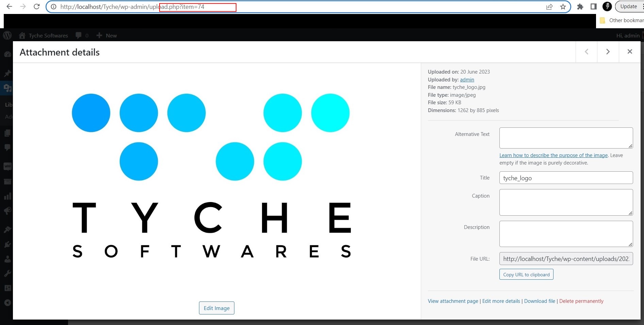Focus the Description text area
Image resolution: width=644 pixels, height=325 pixels.
point(566,234)
